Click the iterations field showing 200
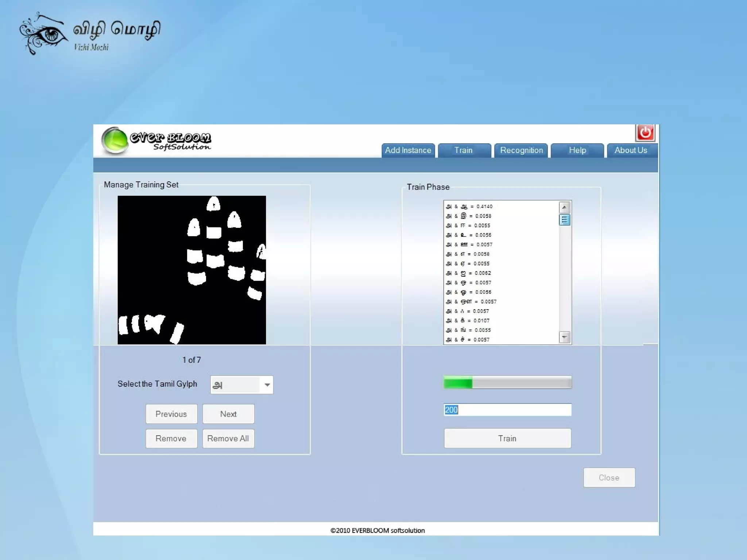Viewport: 747px width, 560px height. (507, 410)
